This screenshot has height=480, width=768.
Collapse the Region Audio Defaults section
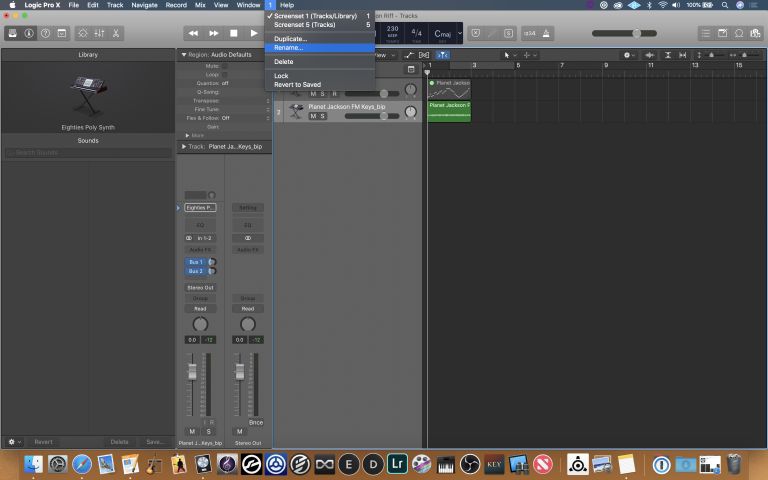pos(184,55)
